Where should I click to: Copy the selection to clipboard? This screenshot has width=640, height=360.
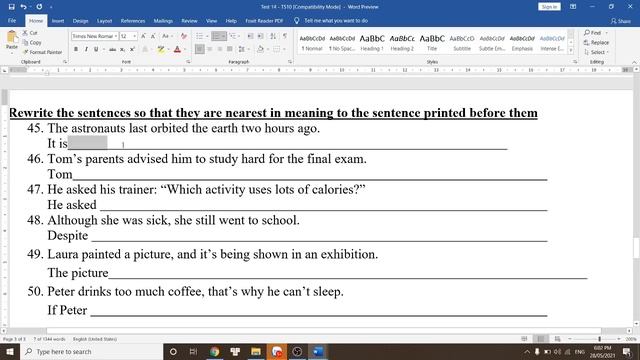[x=32, y=42]
